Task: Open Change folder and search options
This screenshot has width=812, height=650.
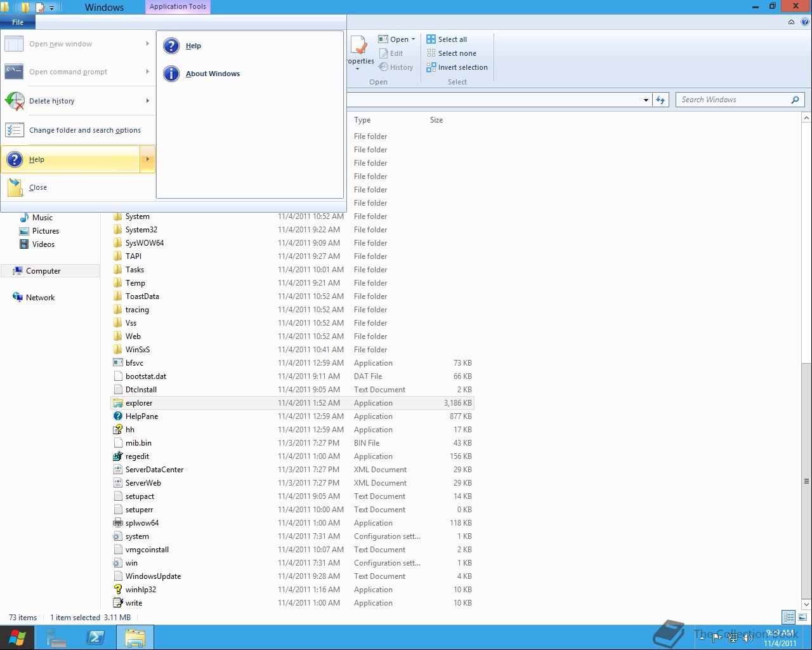Action: point(78,130)
